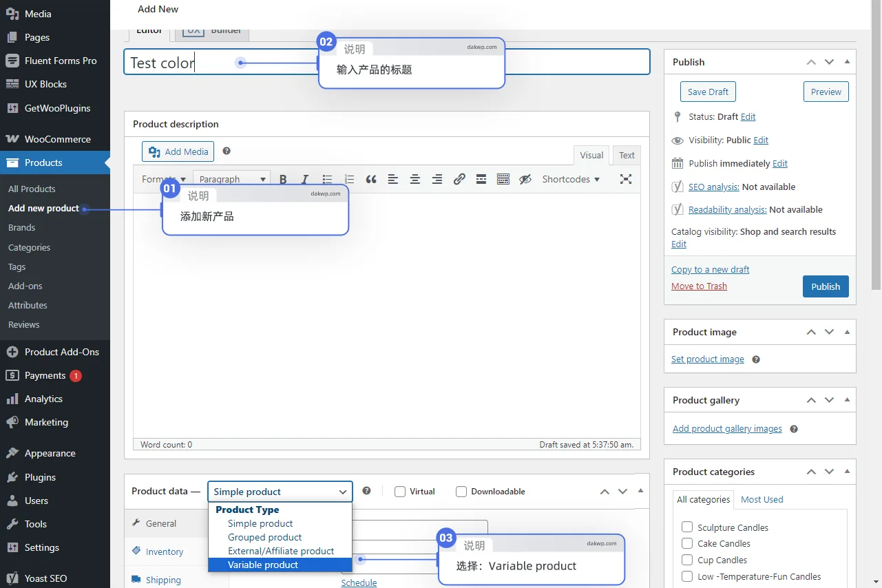Click Copy to a new draft link
Screen dimensions: 882x588
(710, 270)
